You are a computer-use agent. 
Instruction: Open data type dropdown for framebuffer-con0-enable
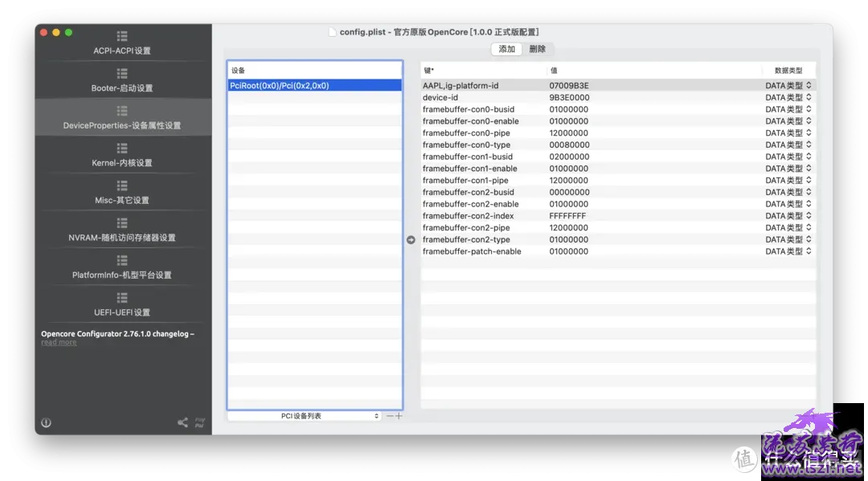788,121
